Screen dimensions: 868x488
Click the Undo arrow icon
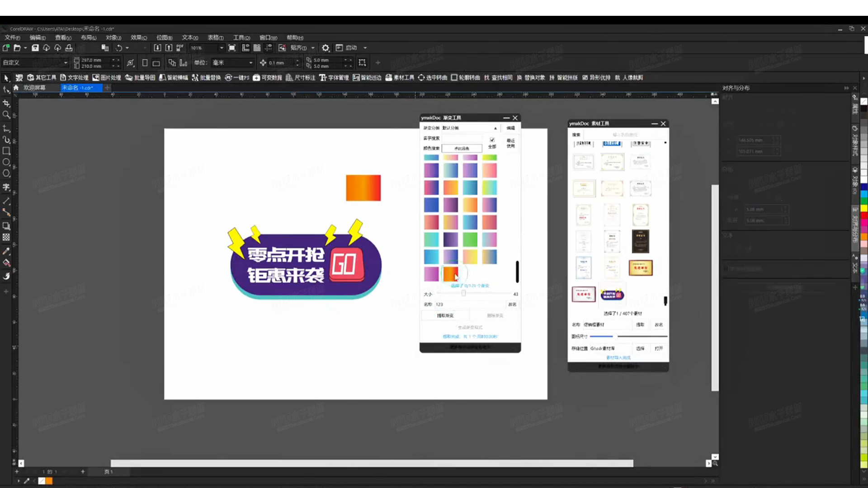point(119,47)
